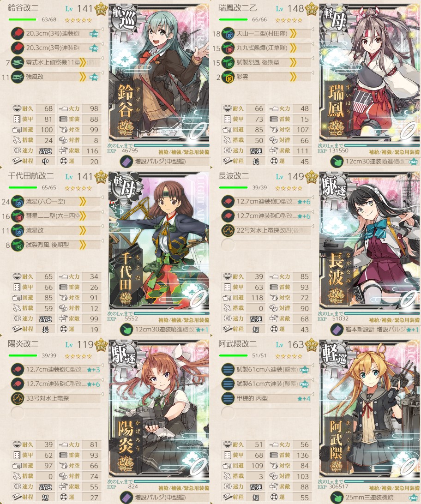Screen dimensions: 421x504
Task: Expand arrow beside 零式水上偵察機11型 slot
Action: 102,58
